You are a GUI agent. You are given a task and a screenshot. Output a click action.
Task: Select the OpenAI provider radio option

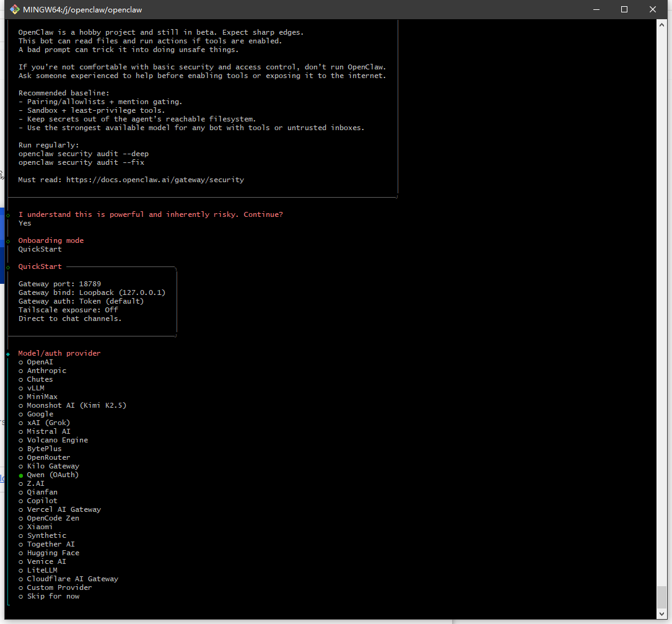[40, 362]
